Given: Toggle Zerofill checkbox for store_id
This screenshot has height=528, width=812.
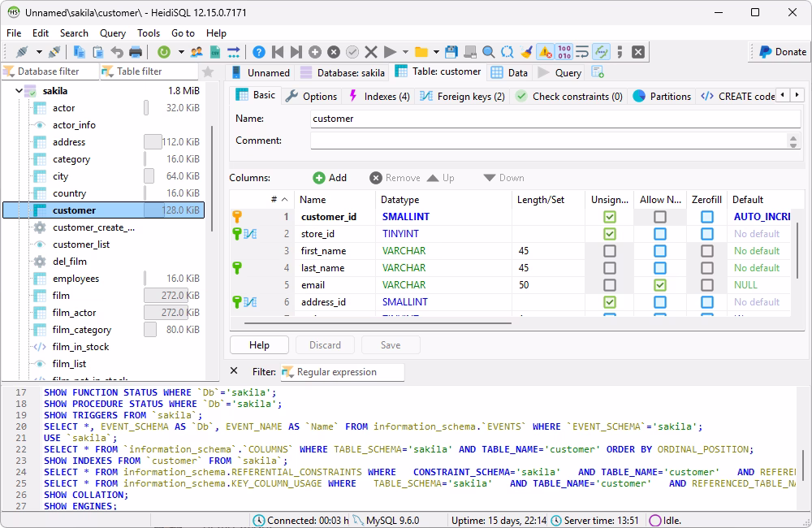Looking at the screenshot, I should point(707,234).
